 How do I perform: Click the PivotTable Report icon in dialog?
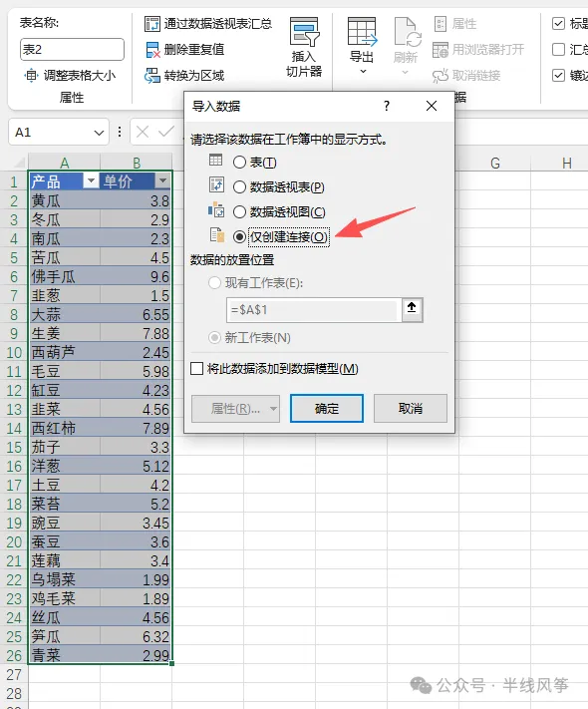[216, 184]
